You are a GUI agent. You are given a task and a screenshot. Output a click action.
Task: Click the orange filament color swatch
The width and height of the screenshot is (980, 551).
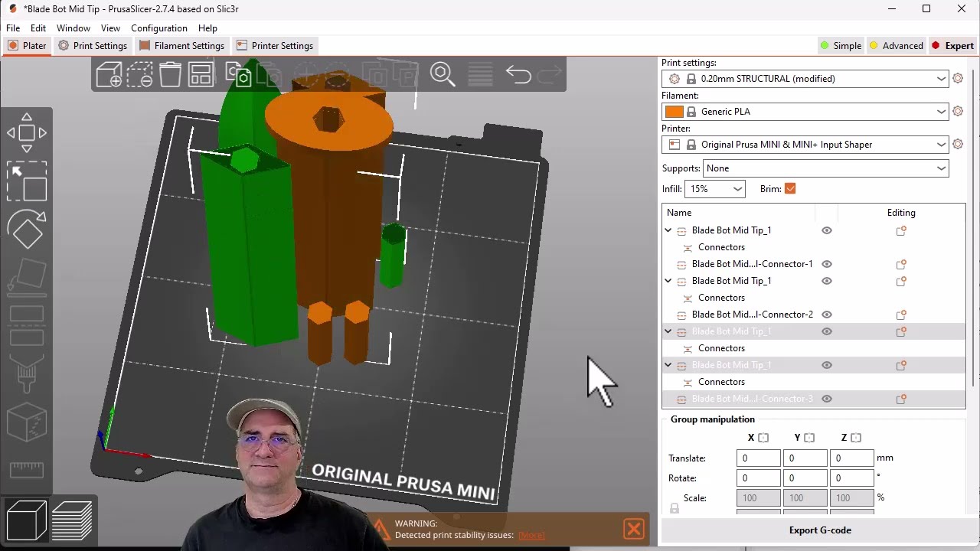(675, 112)
